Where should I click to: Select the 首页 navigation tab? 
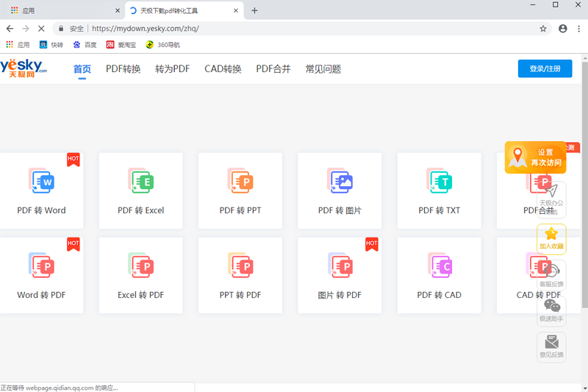pyautogui.click(x=82, y=69)
